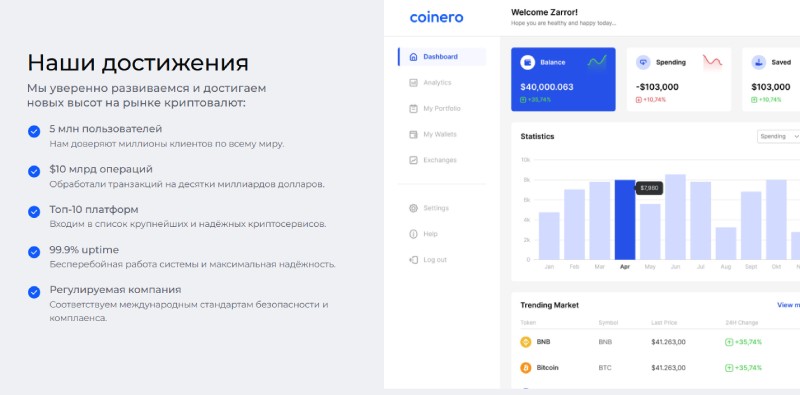Click the Aug bar in Statistics chart

point(726,243)
